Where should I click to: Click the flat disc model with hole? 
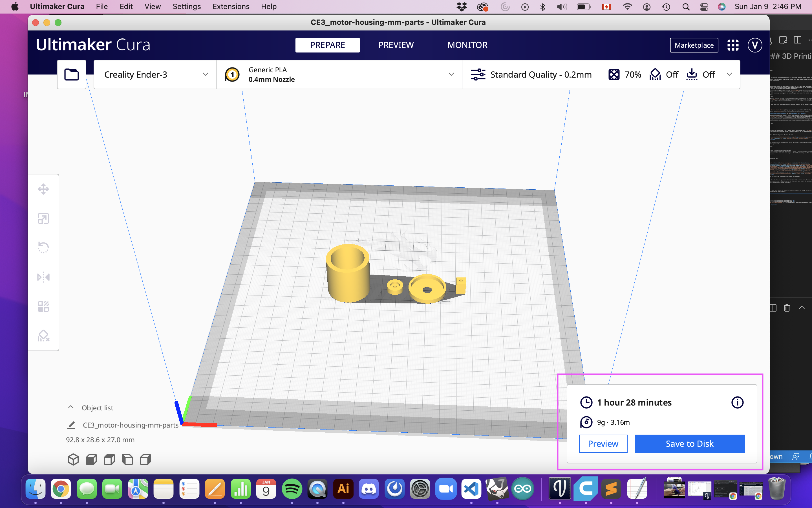click(x=427, y=289)
